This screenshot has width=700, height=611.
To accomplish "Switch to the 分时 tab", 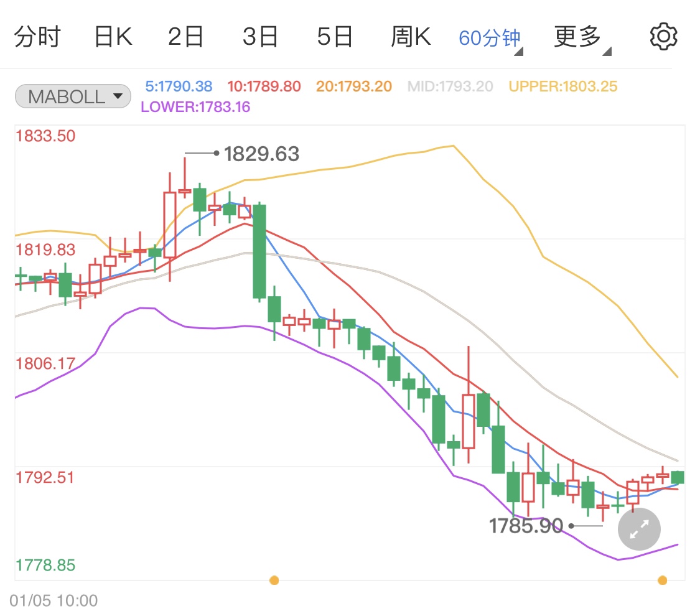I will pyautogui.click(x=37, y=35).
